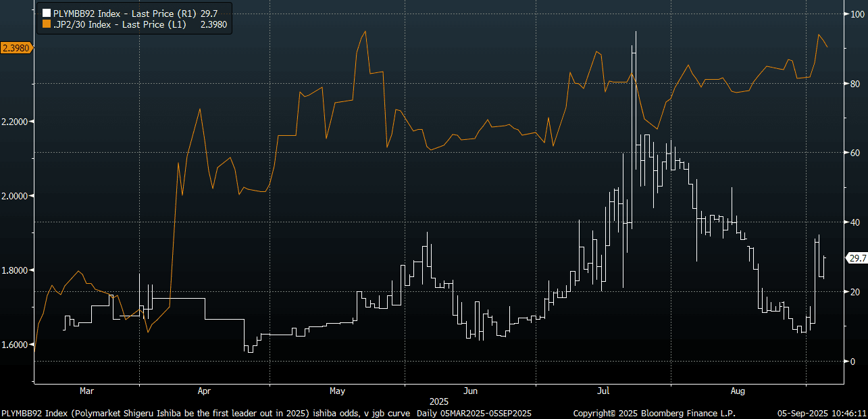The width and height of the screenshot is (868, 419).
Task: Click the white PLYMBB92 legend color swatch
Action: 46,12
